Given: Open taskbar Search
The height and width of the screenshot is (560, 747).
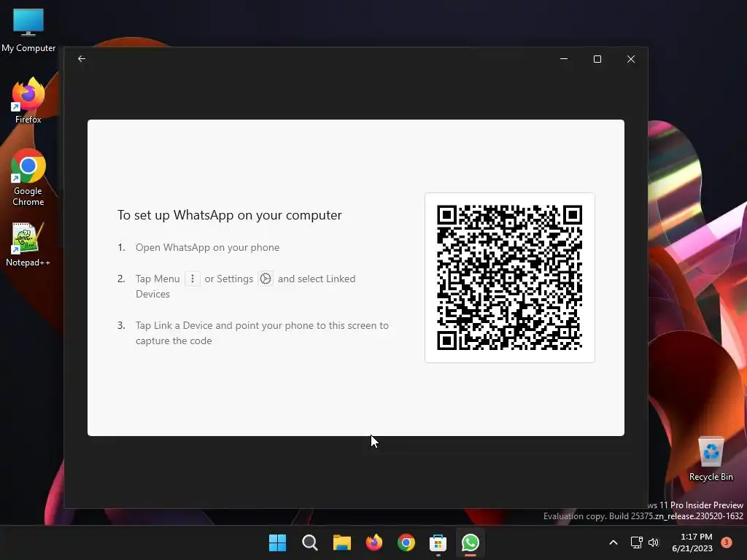Looking at the screenshot, I should (x=309, y=542).
